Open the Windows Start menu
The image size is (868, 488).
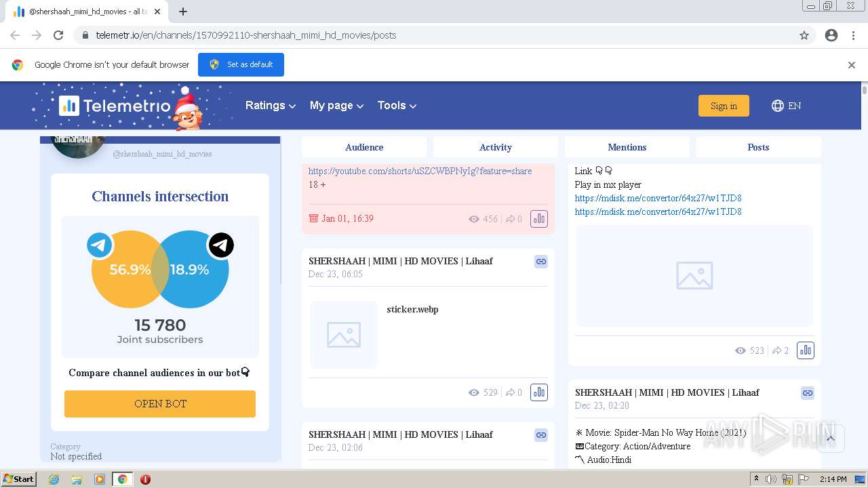18,479
